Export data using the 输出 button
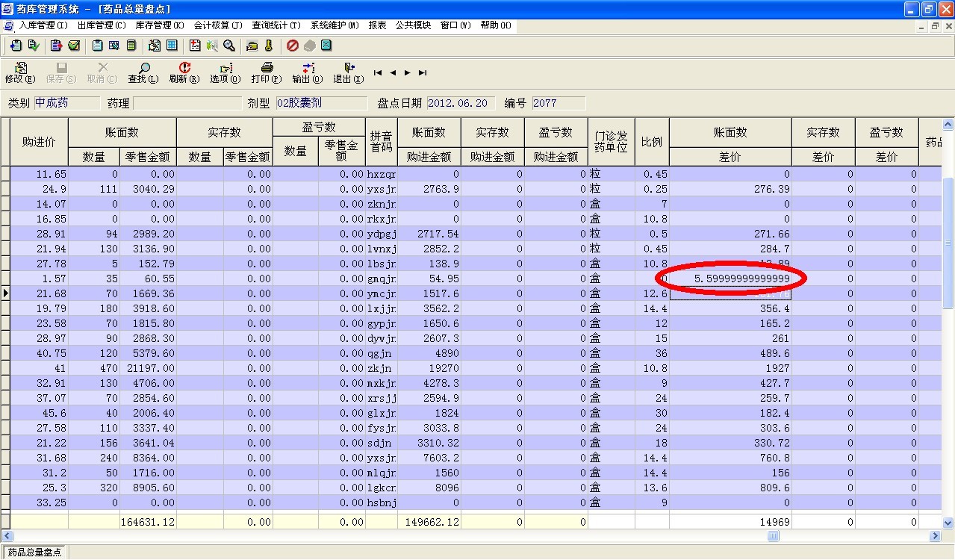 pos(307,72)
